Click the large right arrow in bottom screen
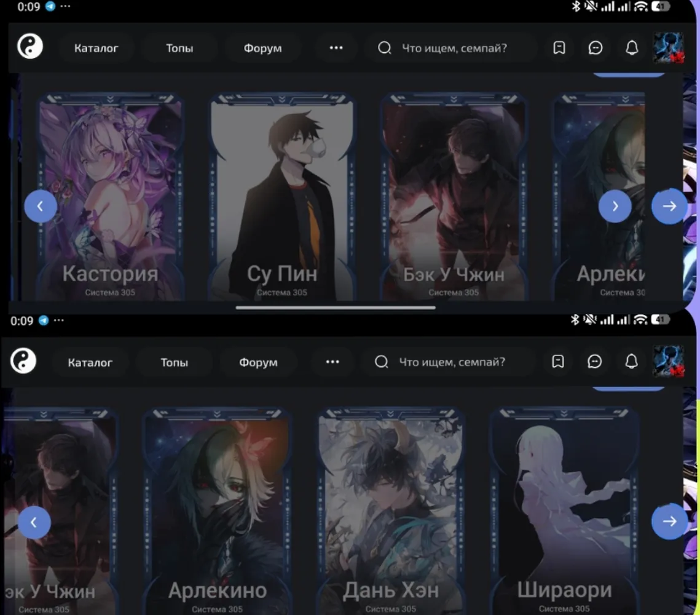700x615 pixels. click(669, 521)
